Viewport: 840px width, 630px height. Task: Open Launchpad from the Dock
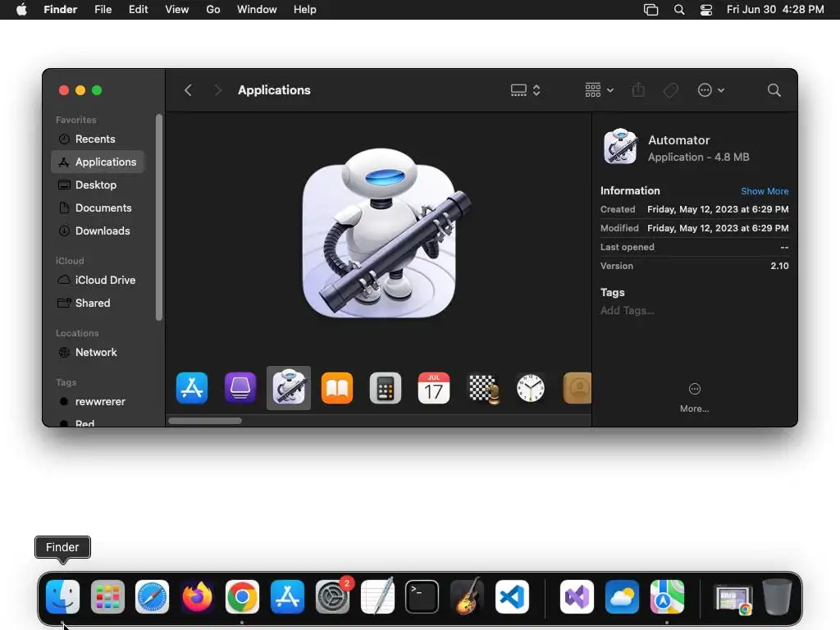(x=107, y=596)
